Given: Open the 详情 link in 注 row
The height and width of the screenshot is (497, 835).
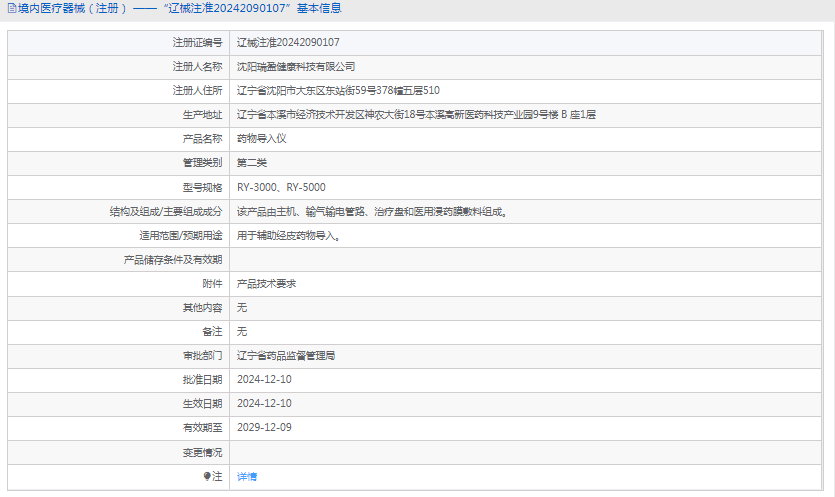Looking at the screenshot, I should point(247,477).
